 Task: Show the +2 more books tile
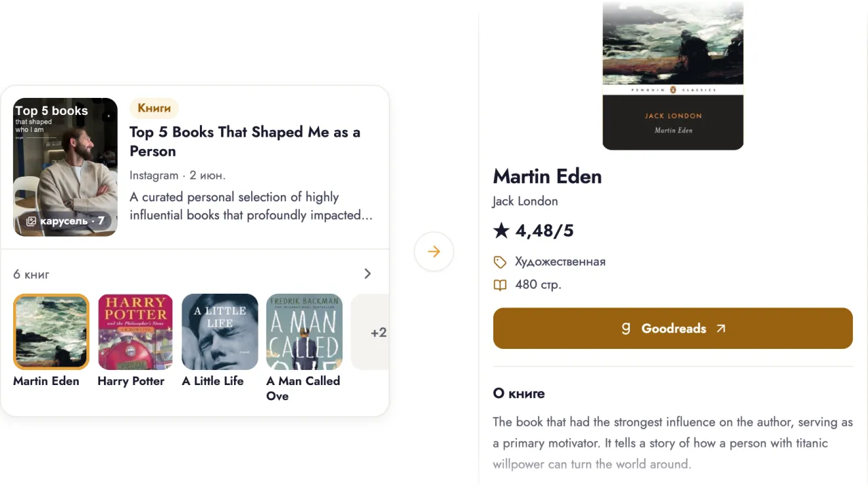point(370,332)
